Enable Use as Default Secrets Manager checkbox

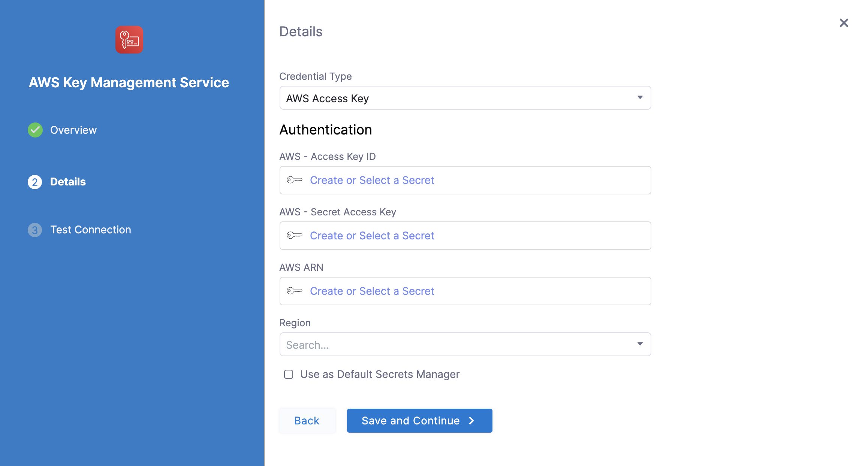(289, 374)
